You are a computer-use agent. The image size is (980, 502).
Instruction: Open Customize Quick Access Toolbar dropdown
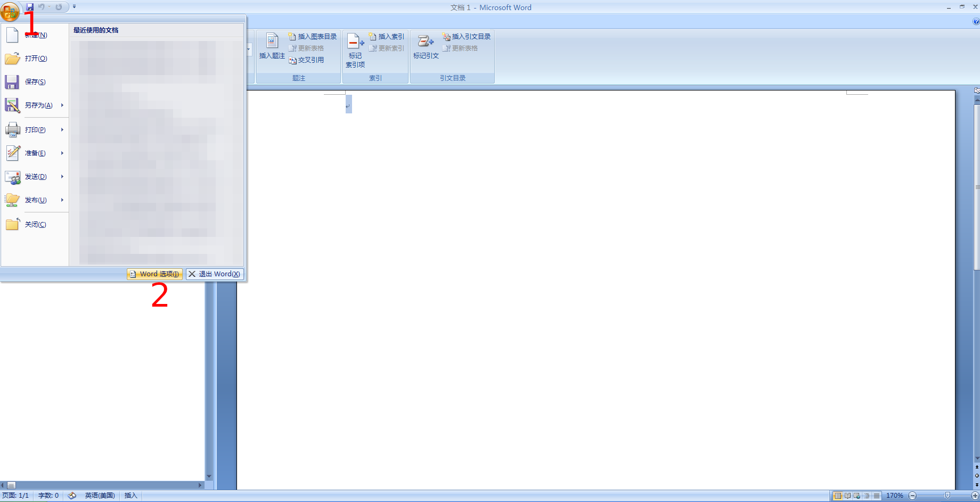tap(75, 7)
